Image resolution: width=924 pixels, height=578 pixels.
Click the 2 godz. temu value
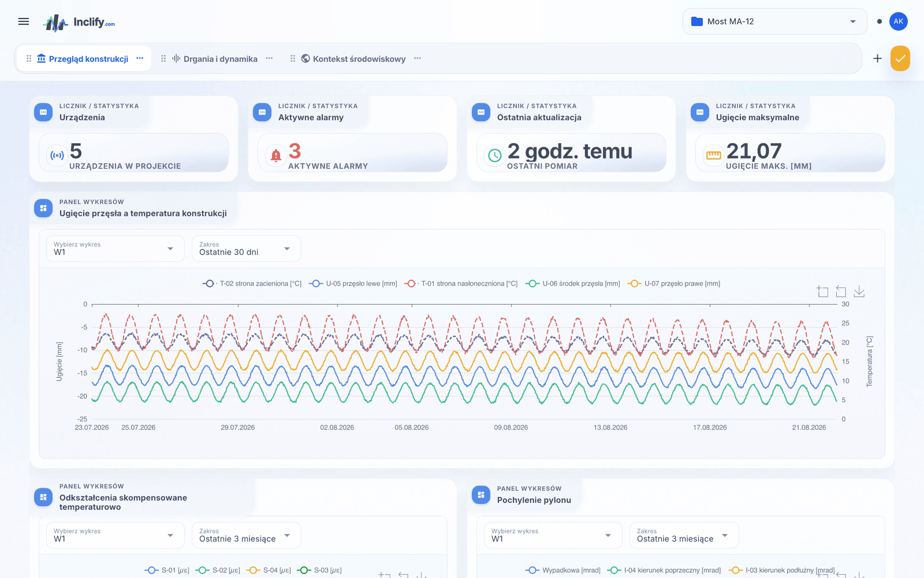coord(570,151)
